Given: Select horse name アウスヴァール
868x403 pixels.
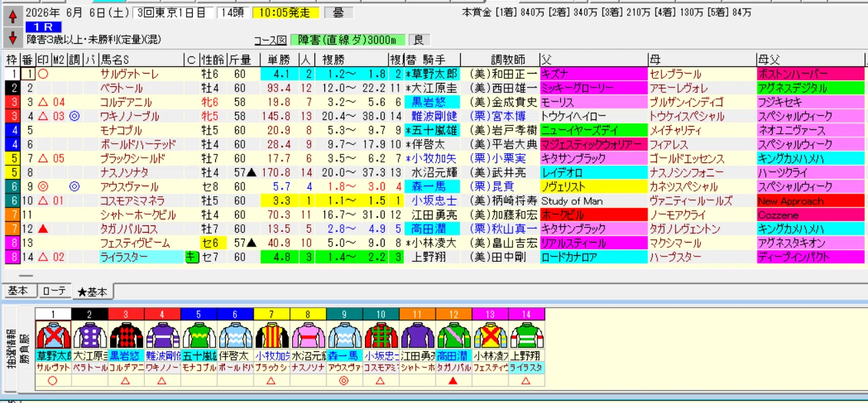Looking at the screenshot, I should [129, 187].
